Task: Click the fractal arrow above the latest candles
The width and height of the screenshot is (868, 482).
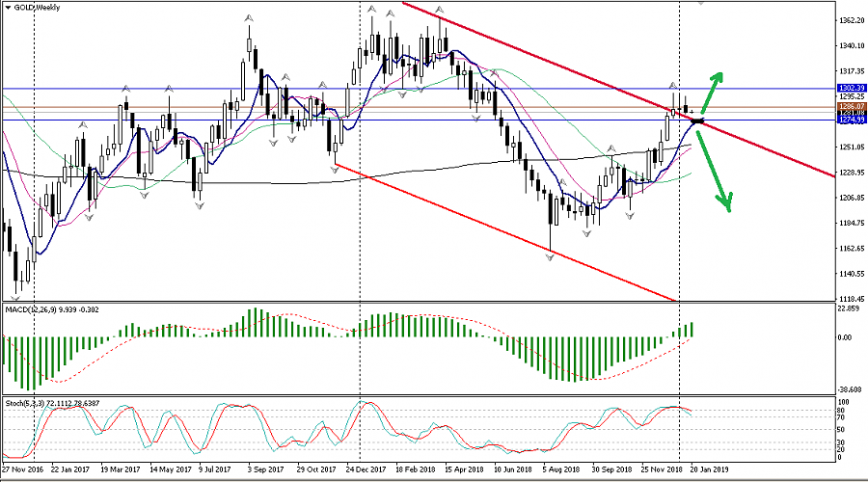Action: click(674, 86)
